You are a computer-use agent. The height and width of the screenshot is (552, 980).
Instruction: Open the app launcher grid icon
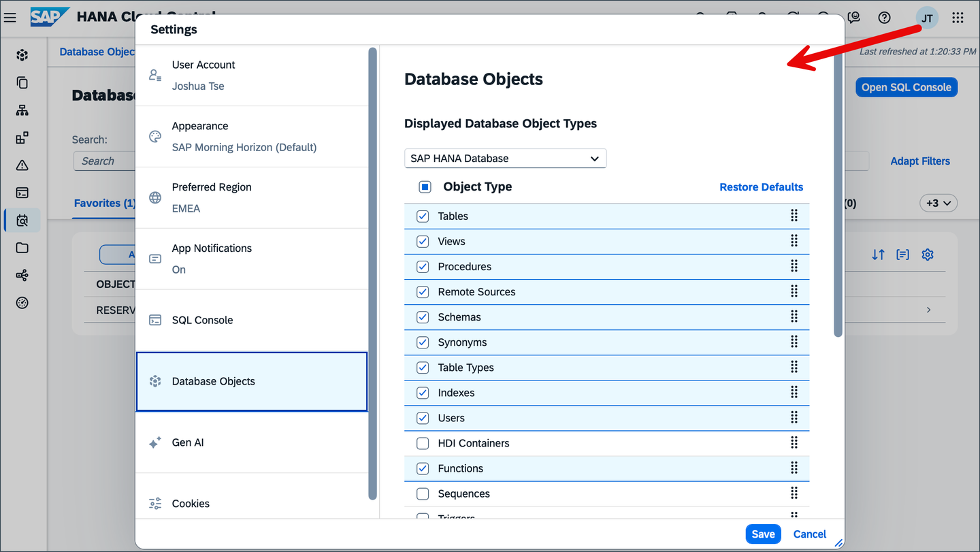point(958,18)
